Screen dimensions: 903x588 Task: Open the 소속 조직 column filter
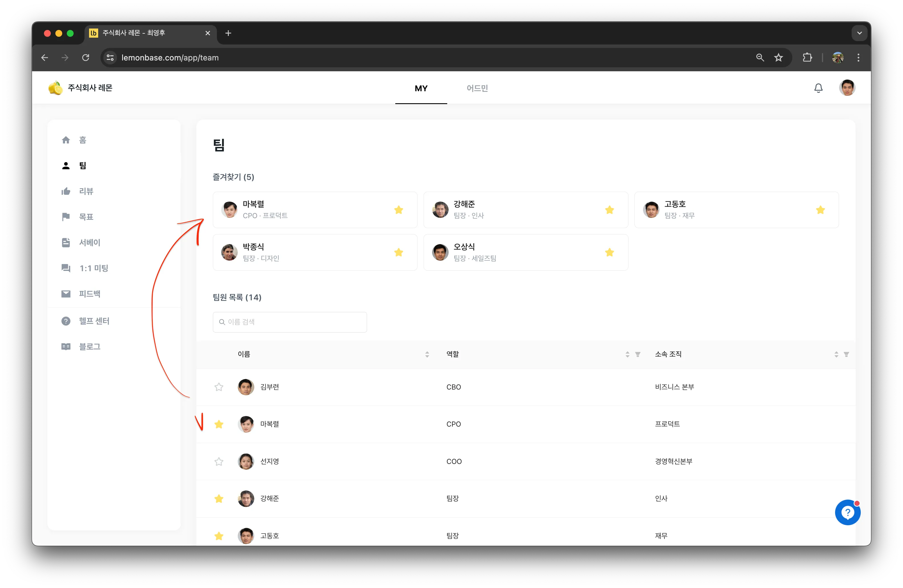(846, 354)
